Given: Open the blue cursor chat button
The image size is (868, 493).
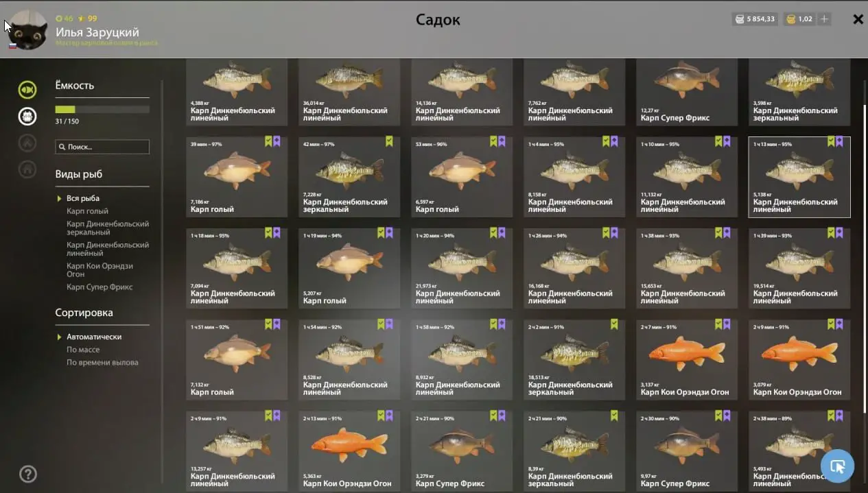Looking at the screenshot, I should 837,466.
